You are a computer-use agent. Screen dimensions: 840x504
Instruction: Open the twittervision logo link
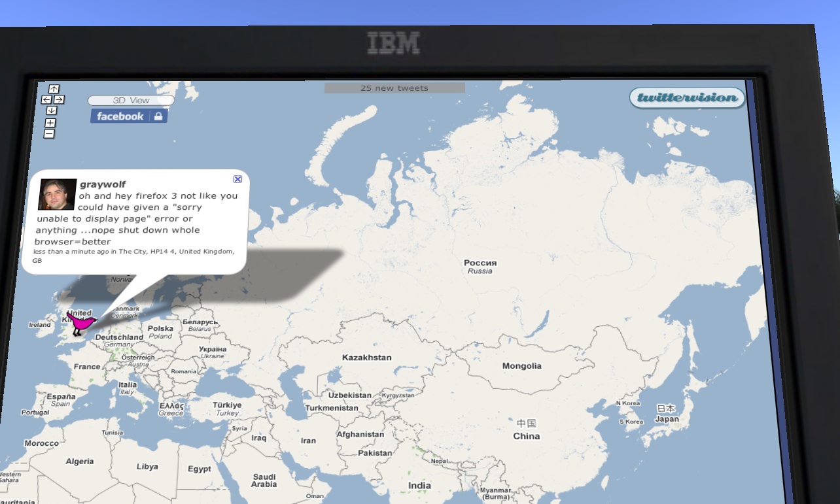(687, 98)
